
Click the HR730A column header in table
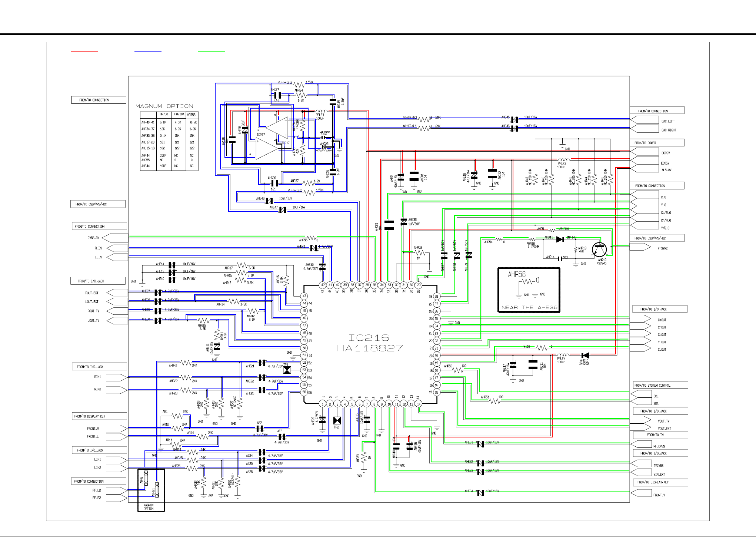pyautogui.click(x=179, y=115)
